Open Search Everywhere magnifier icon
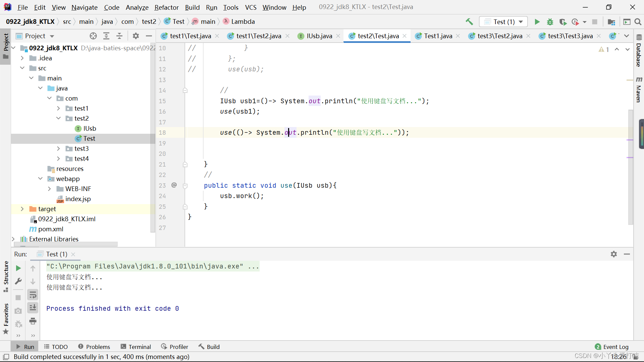This screenshot has width=644, height=362. [x=638, y=22]
